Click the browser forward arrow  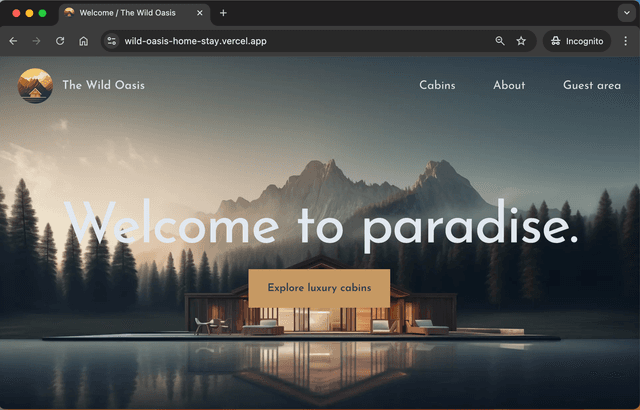pos(36,41)
